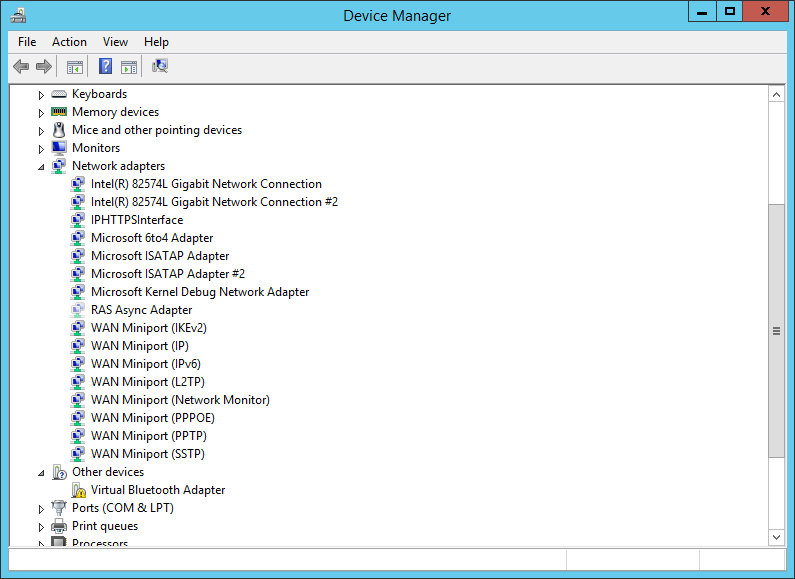795x579 pixels.
Task: Click the icon beside Microsoft 6to4 Adapter
Action: pos(78,238)
